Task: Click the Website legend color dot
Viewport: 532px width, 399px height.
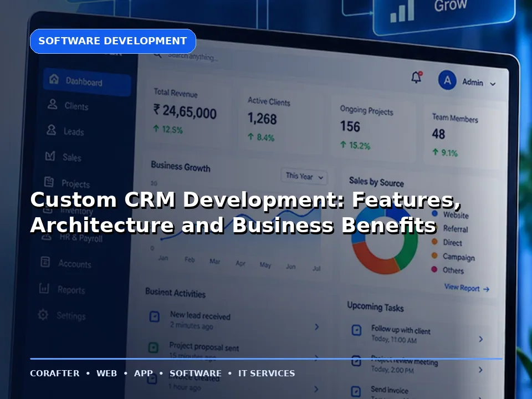Action: click(434, 213)
